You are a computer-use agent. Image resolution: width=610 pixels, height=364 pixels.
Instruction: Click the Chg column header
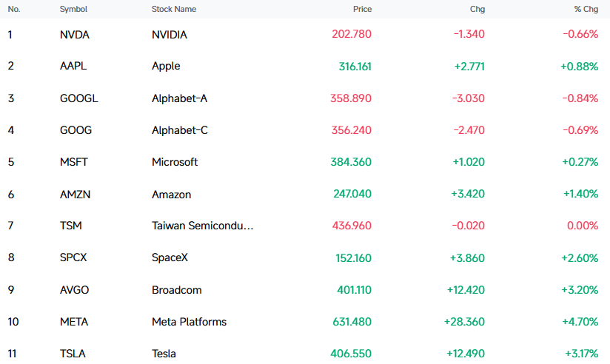tap(477, 9)
